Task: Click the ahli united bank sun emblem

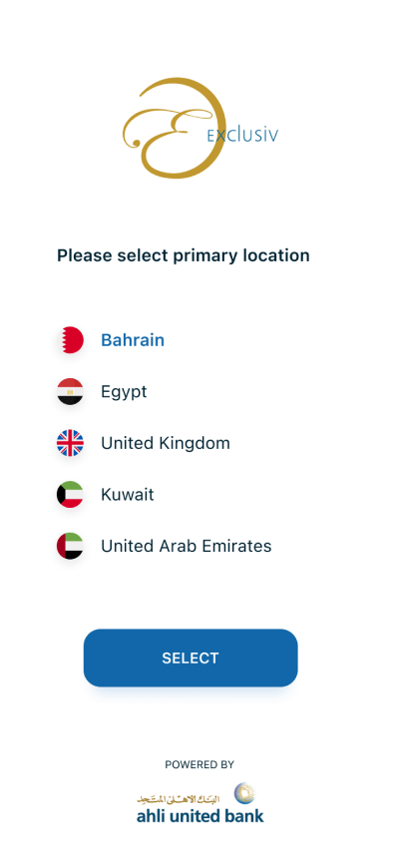Action: pos(244,793)
